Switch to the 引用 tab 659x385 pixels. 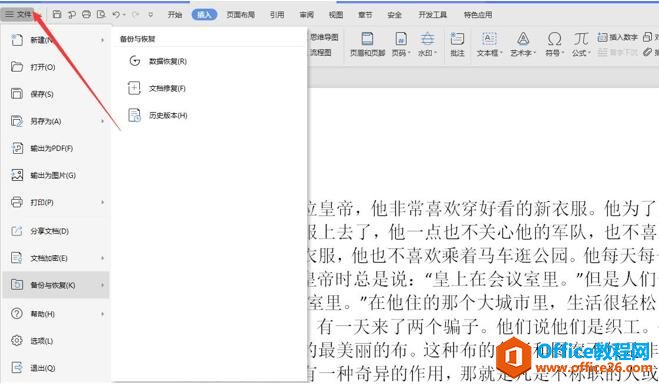[277, 15]
